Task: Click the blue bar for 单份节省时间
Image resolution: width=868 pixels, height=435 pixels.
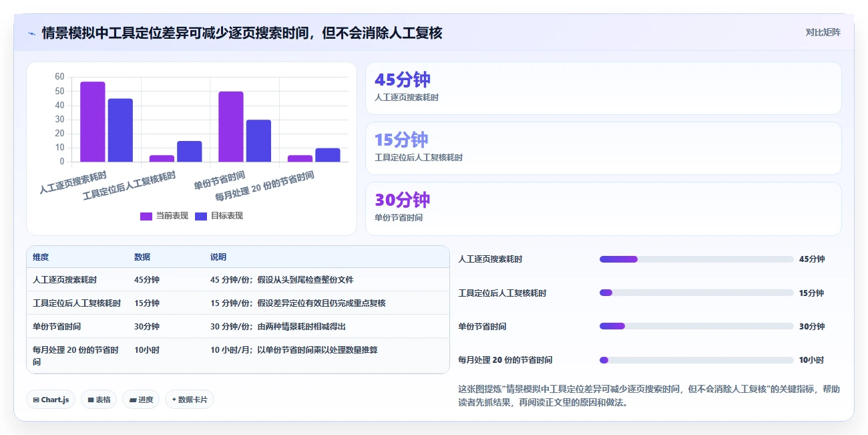Action: point(258,140)
